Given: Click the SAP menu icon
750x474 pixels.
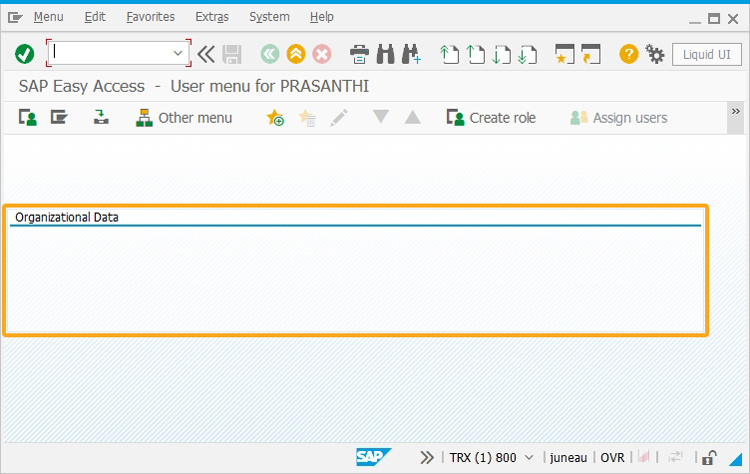Looking at the screenshot, I should [x=59, y=117].
